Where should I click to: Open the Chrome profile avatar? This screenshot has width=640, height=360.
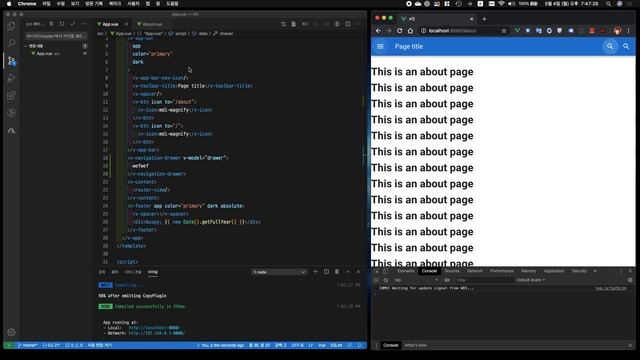[x=617, y=31]
